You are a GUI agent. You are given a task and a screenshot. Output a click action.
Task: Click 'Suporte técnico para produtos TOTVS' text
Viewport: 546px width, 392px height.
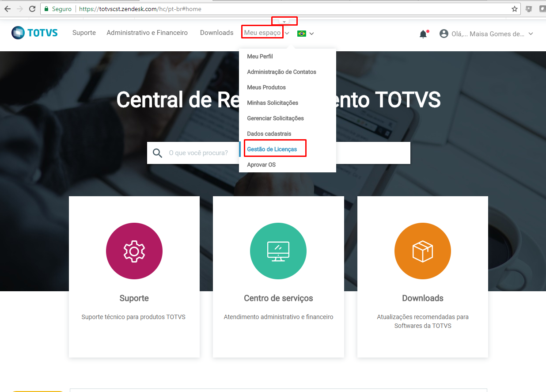coord(133,317)
